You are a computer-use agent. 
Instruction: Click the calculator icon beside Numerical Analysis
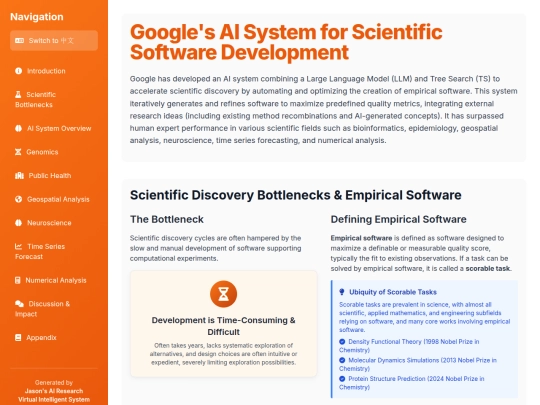[x=18, y=280]
